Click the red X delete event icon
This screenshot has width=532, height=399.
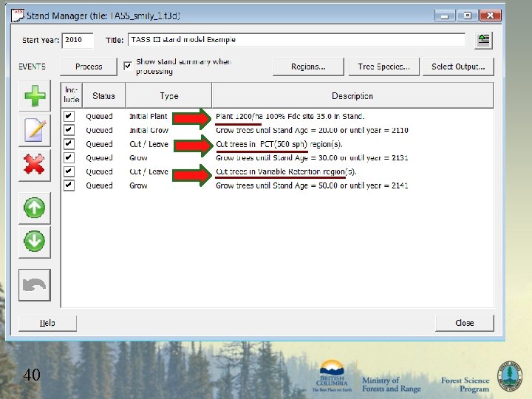click(35, 165)
